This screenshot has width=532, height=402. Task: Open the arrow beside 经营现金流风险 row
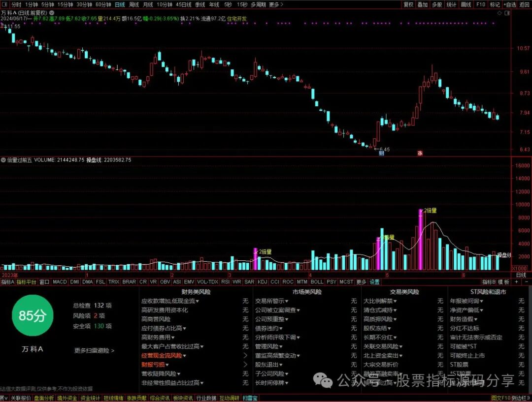tap(245, 356)
